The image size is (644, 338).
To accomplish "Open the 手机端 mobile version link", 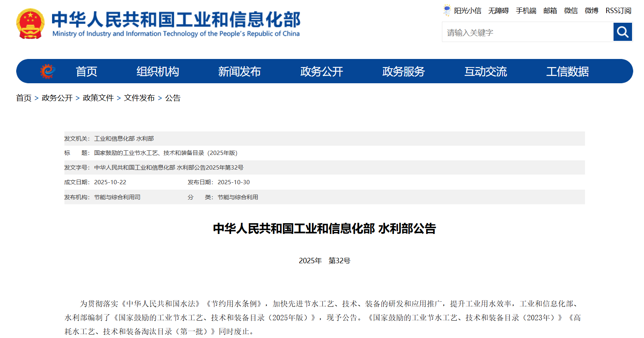I will (x=526, y=11).
